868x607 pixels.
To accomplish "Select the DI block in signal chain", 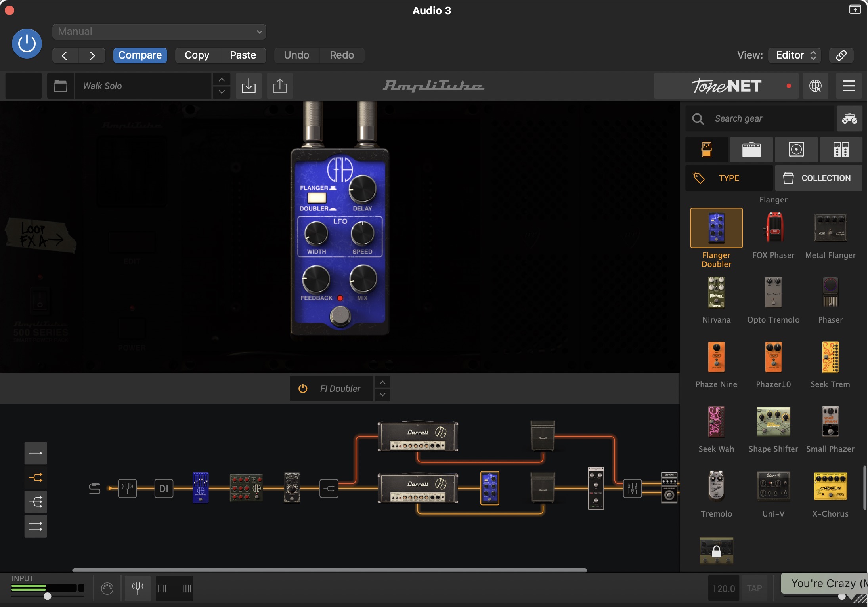I will click(164, 489).
